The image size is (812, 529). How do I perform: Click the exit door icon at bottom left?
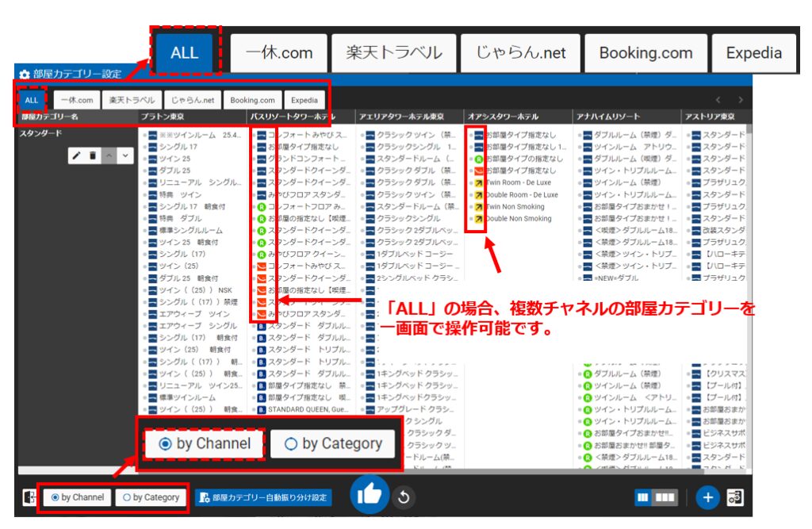[x=29, y=497]
